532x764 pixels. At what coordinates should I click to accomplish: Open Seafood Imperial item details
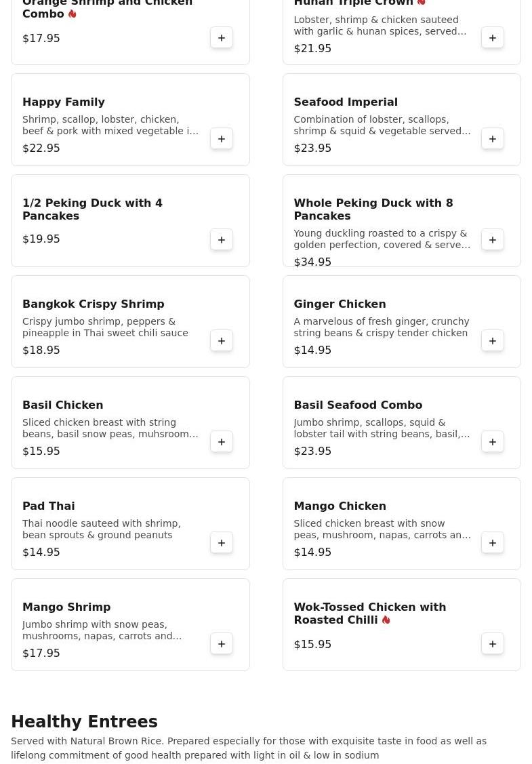click(x=346, y=102)
